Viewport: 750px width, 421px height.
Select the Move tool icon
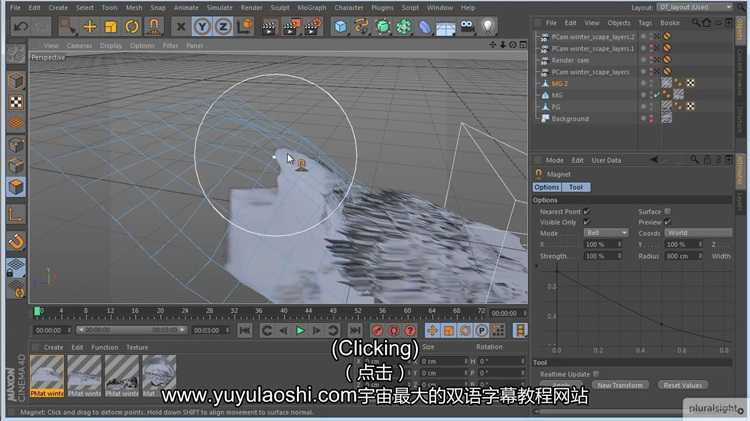point(90,26)
